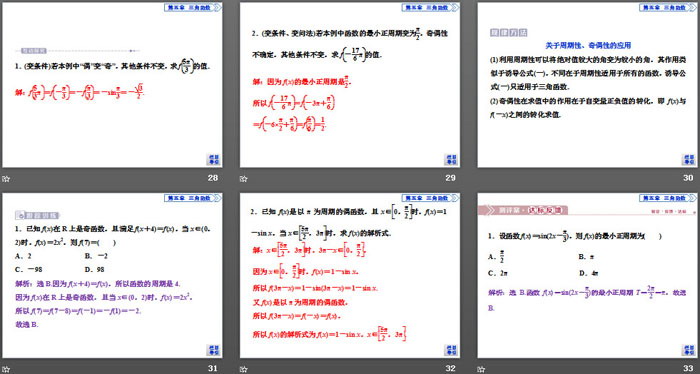
Task: Select slide 32 thumbnail with red solution
Action: (x=350, y=275)
